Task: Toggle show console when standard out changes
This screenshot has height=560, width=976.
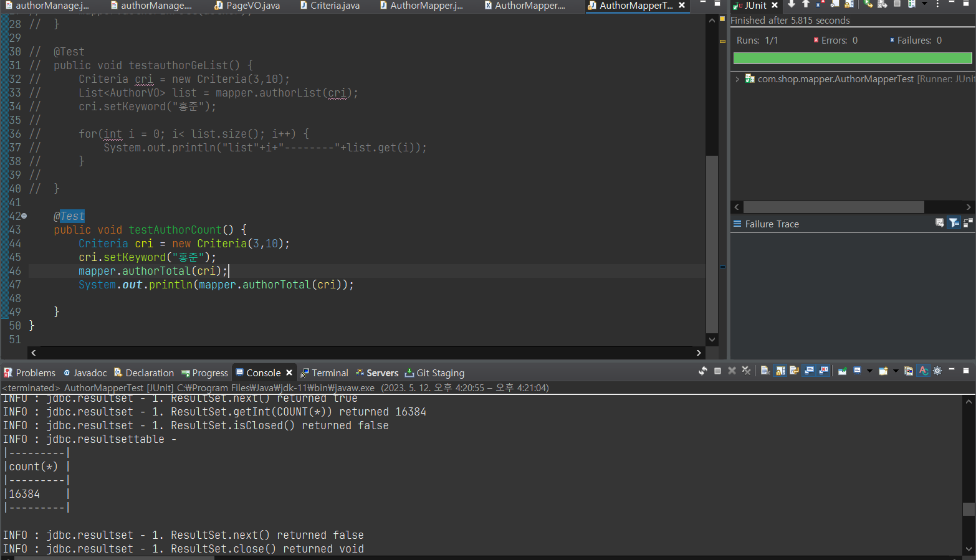Action: coord(809,371)
